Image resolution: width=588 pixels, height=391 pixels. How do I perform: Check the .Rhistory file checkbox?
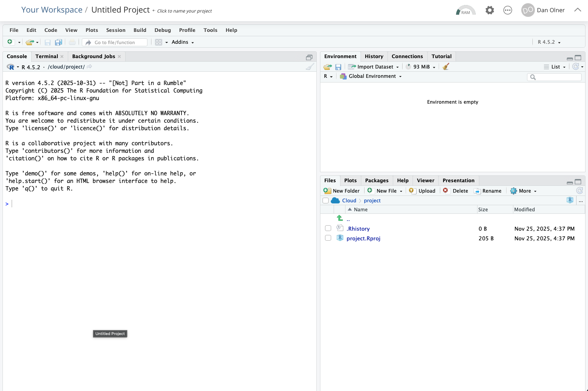(328, 229)
